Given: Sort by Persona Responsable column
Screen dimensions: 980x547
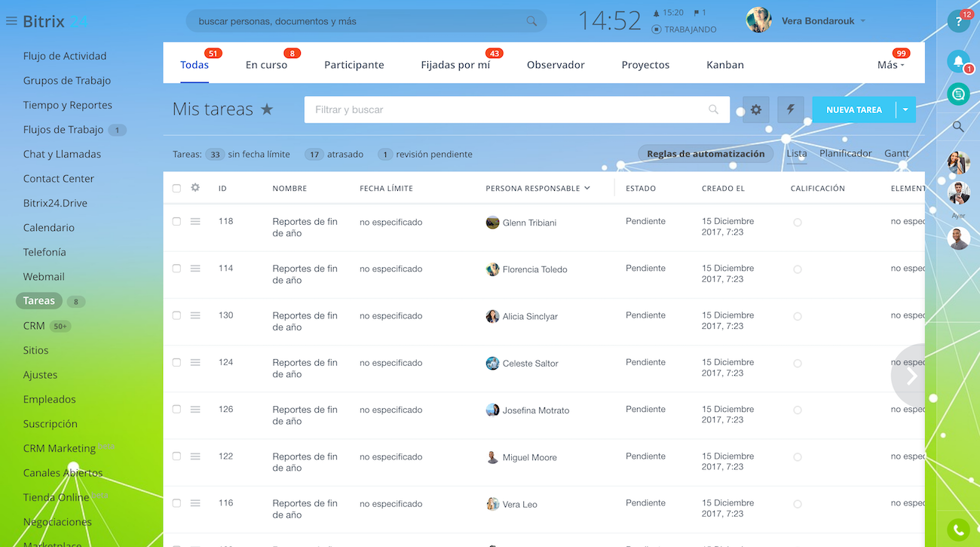Looking at the screenshot, I should pyautogui.click(x=537, y=188).
